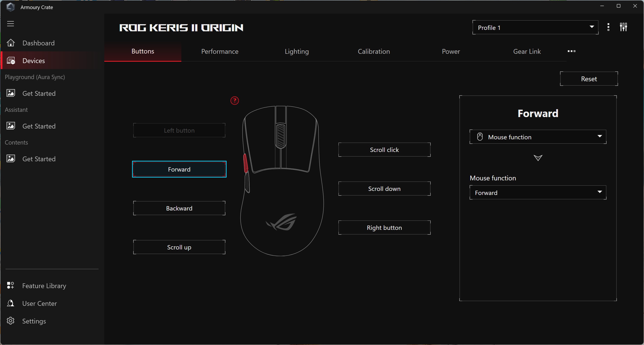Viewport: 644px width, 345px height.
Task: Click the Forward heading in right panel
Action: [538, 113]
